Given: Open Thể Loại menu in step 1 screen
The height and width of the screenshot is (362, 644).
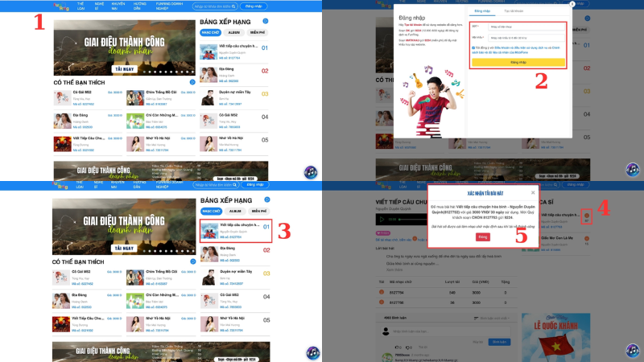Looking at the screenshot, I should [81, 6].
